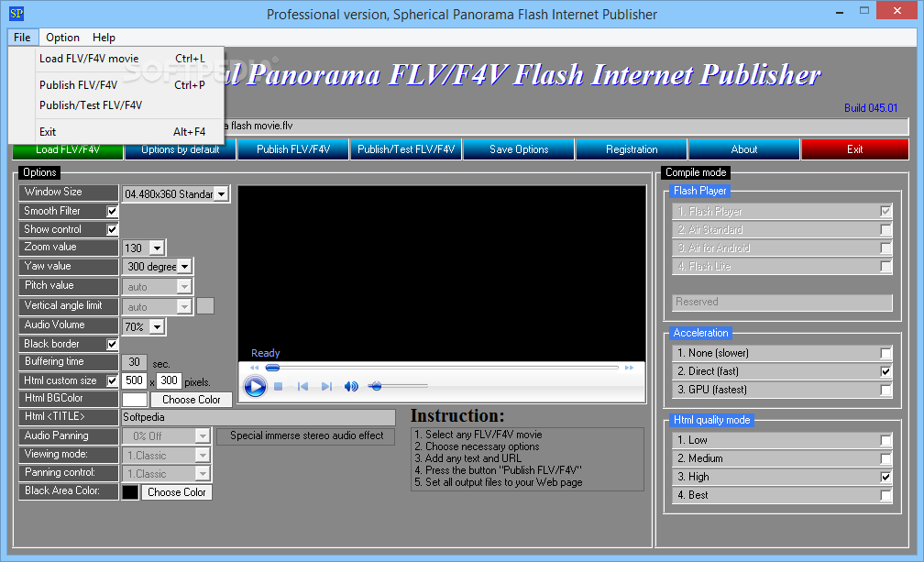924x562 pixels.
Task: Click the video seek bar
Action: [442, 368]
